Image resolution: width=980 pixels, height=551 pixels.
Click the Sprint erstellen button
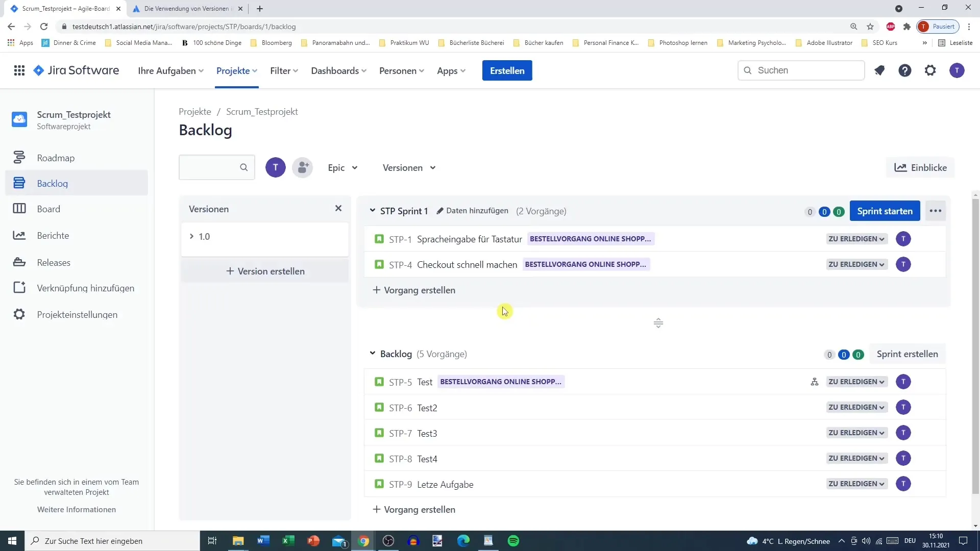[907, 354]
